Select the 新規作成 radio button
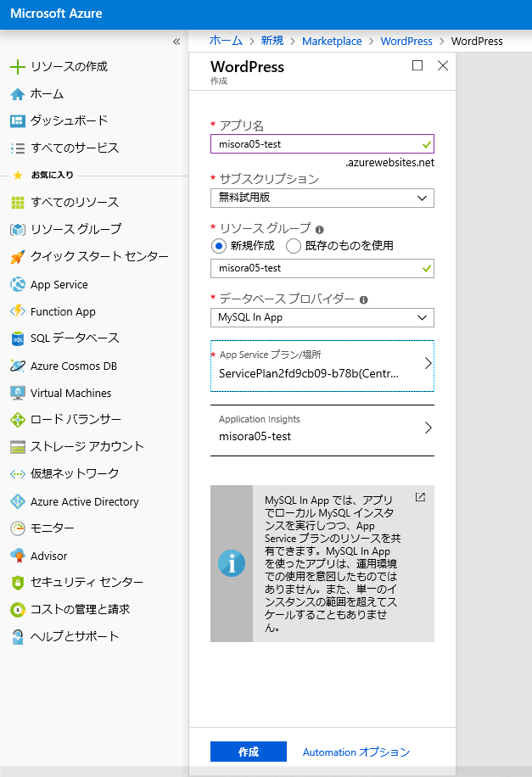The image size is (532, 777). [x=218, y=246]
